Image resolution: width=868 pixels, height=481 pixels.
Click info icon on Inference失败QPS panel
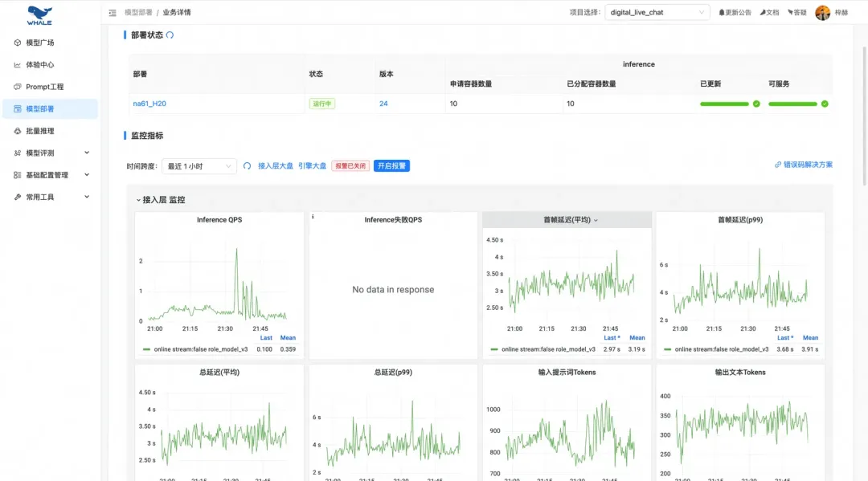313,217
